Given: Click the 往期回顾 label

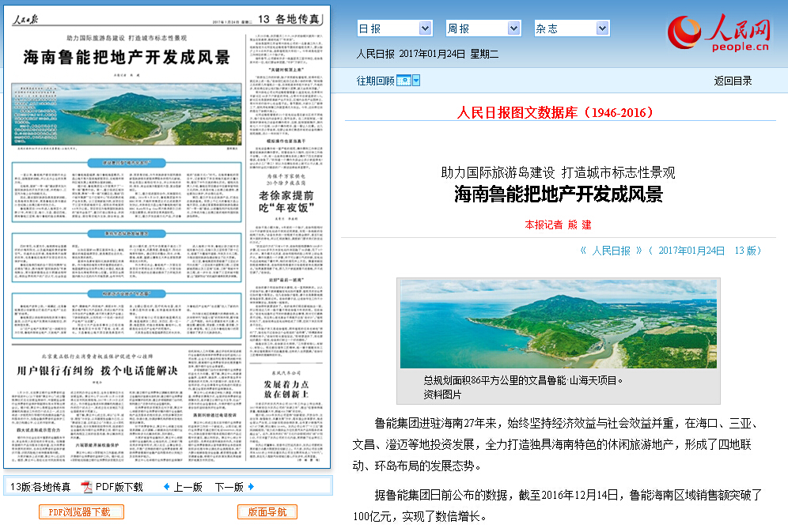Looking at the screenshot, I should 375,81.
